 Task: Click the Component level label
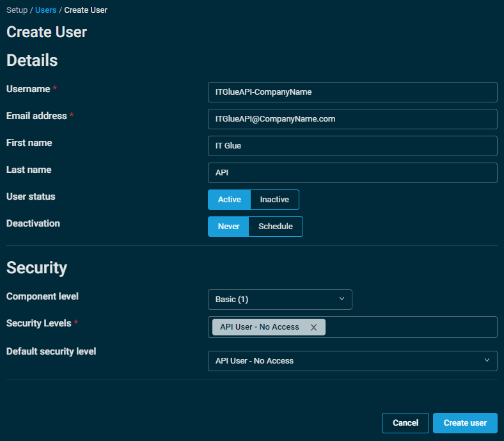coord(42,296)
